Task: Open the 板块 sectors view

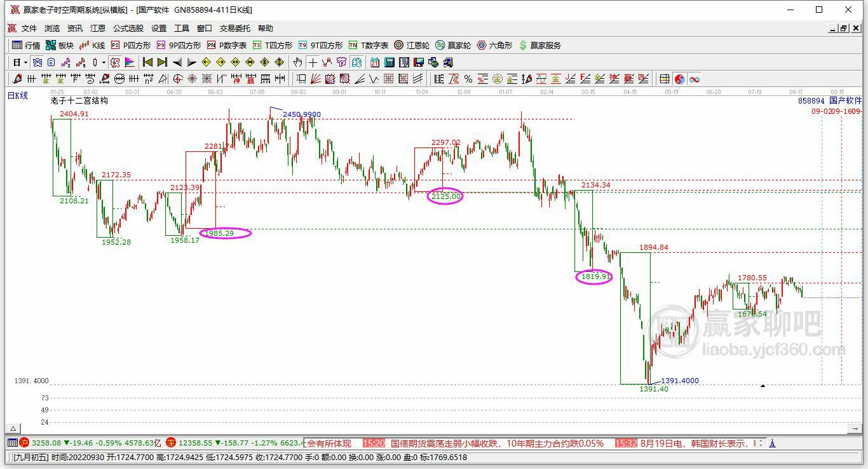Action: (60, 45)
